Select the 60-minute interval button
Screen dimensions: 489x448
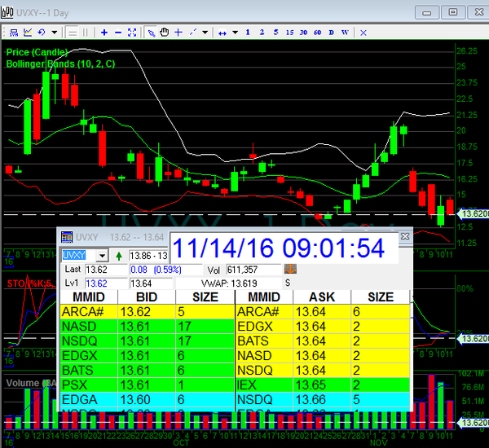pos(317,32)
